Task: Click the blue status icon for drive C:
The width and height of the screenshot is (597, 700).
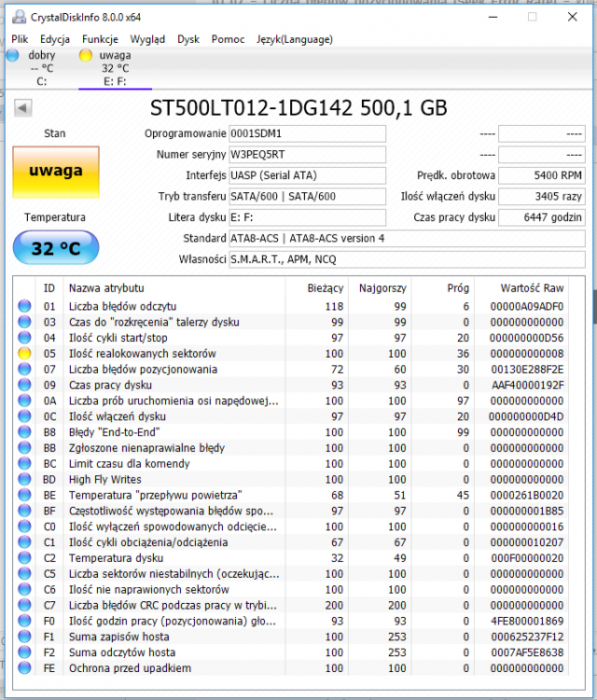Action: pyautogui.click(x=12, y=56)
